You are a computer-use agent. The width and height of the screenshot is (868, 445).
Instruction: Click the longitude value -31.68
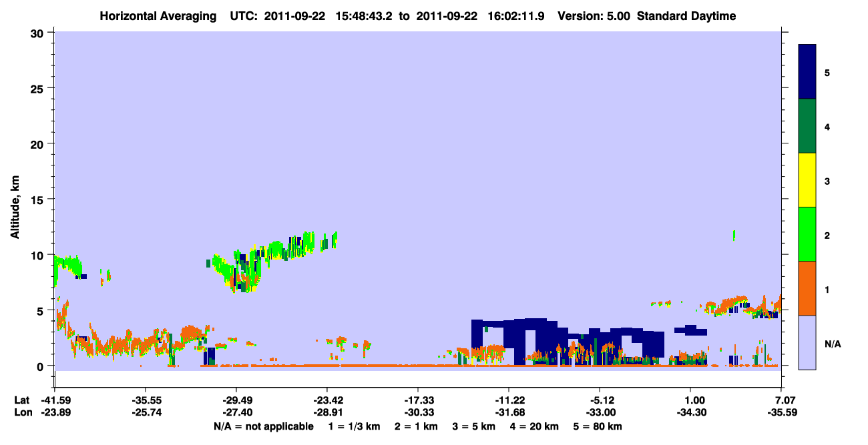pyautogui.click(x=509, y=413)
